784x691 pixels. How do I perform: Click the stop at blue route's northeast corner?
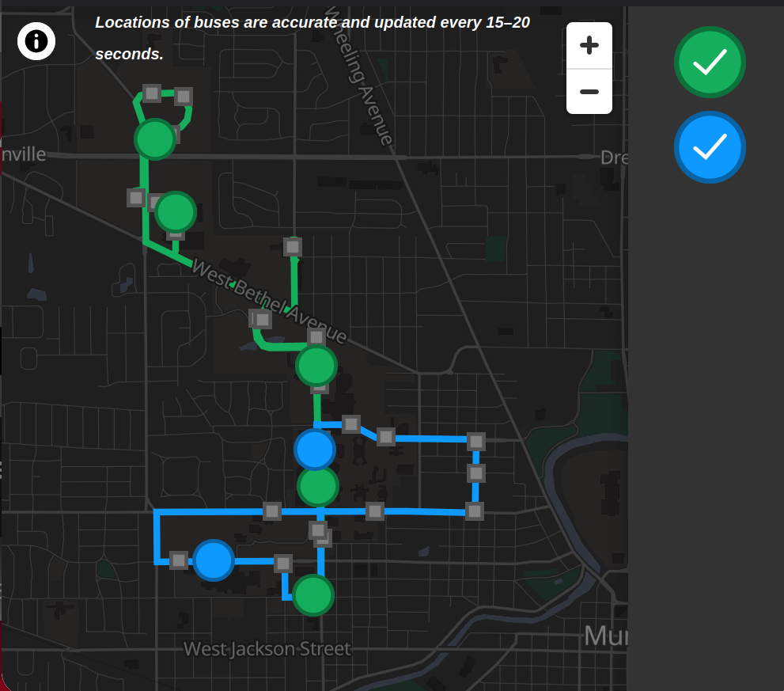(x=475, y=442)
